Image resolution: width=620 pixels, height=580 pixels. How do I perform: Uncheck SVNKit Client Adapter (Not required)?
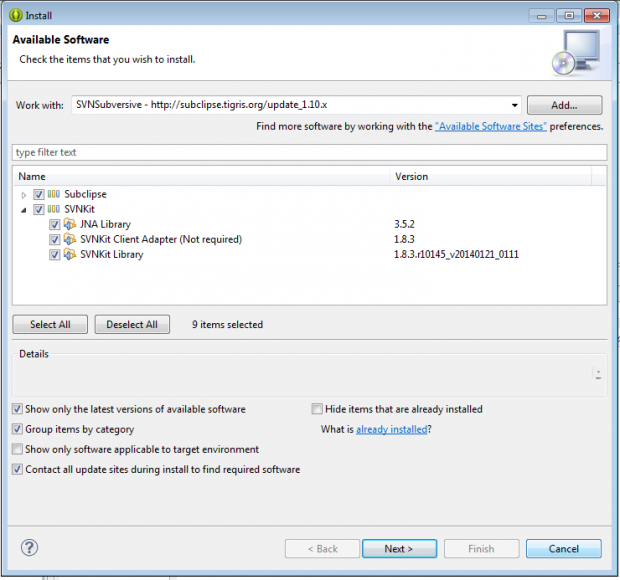click(x=55, y=240)
